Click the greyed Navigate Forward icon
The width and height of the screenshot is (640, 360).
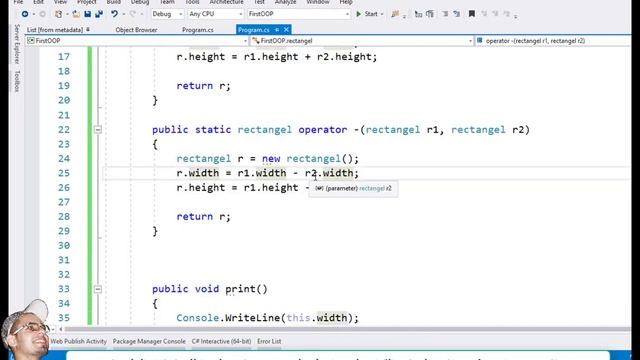pos(42,14)
